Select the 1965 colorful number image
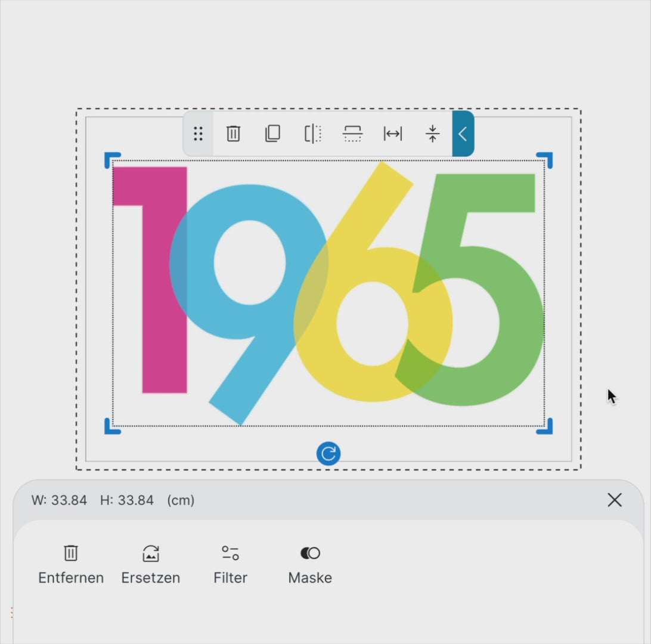651x644 pixels. pos(328,292)
